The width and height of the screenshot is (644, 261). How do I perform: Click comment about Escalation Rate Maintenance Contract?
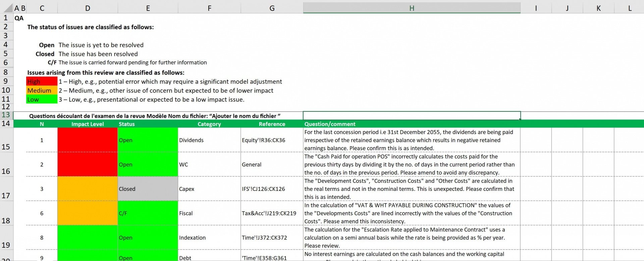[x=412, y=238]
